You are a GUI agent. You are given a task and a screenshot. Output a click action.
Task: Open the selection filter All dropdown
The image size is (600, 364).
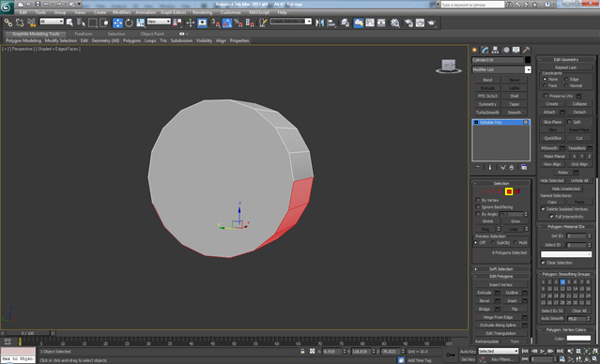coord(52,22)
